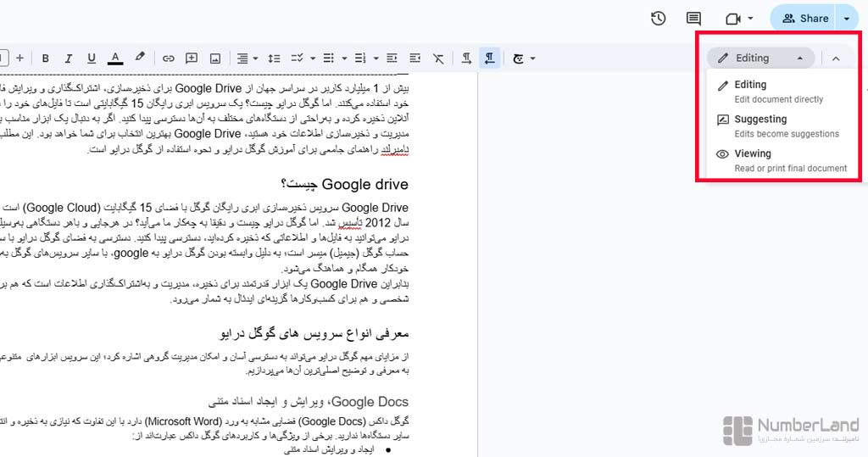Image resolution: width=868 pixels, height=457 pixels.
Task: Increase the font size with the plus button
Action: pyautogui.click(x=20, y=58)
